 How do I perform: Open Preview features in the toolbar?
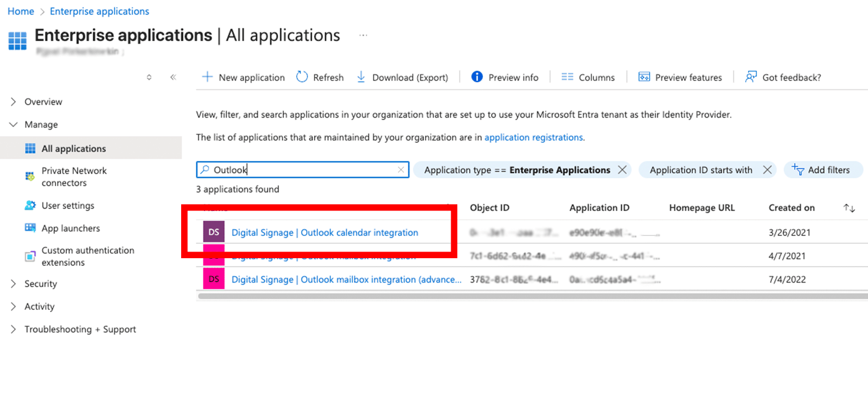680,77
